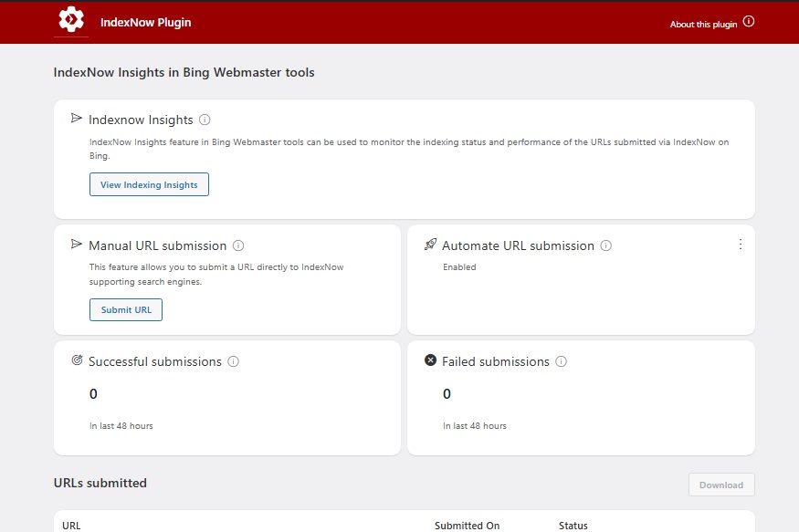799x532 pixels.
Task: Click the Manual URL submission arrow icon
Action: [x=78, y=245]
